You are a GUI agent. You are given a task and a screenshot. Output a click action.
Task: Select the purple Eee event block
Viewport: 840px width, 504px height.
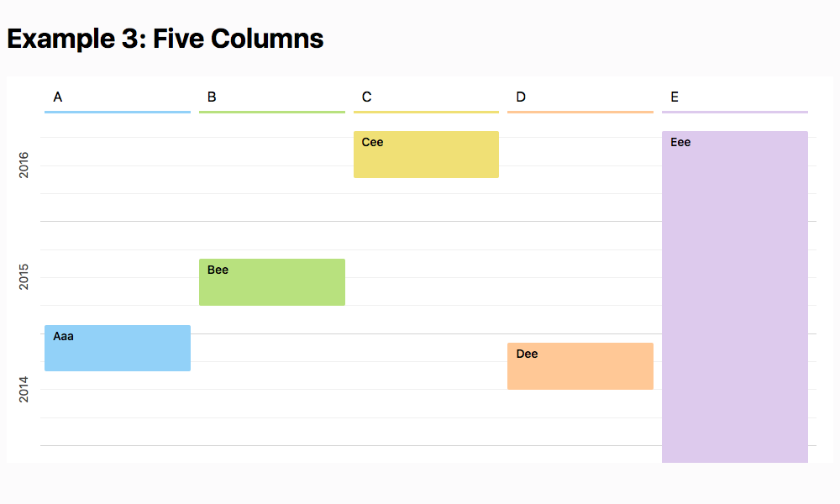[x=735, y=297]
